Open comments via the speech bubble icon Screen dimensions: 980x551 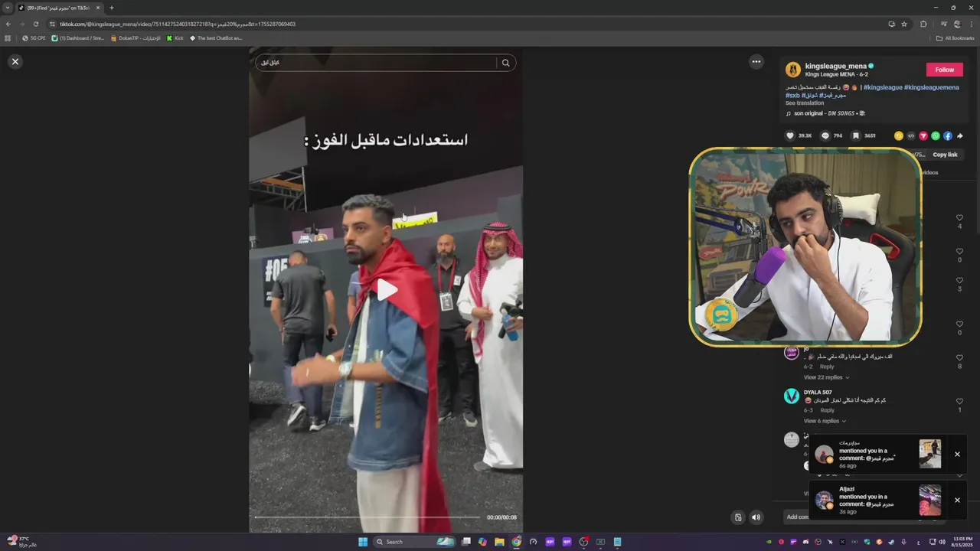click(x=825, y=135)
